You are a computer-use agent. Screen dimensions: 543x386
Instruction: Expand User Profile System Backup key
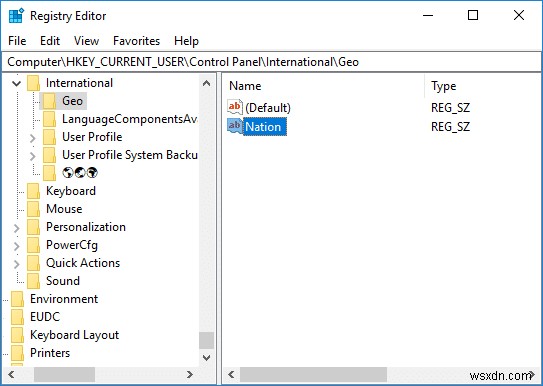coord(33,156)
